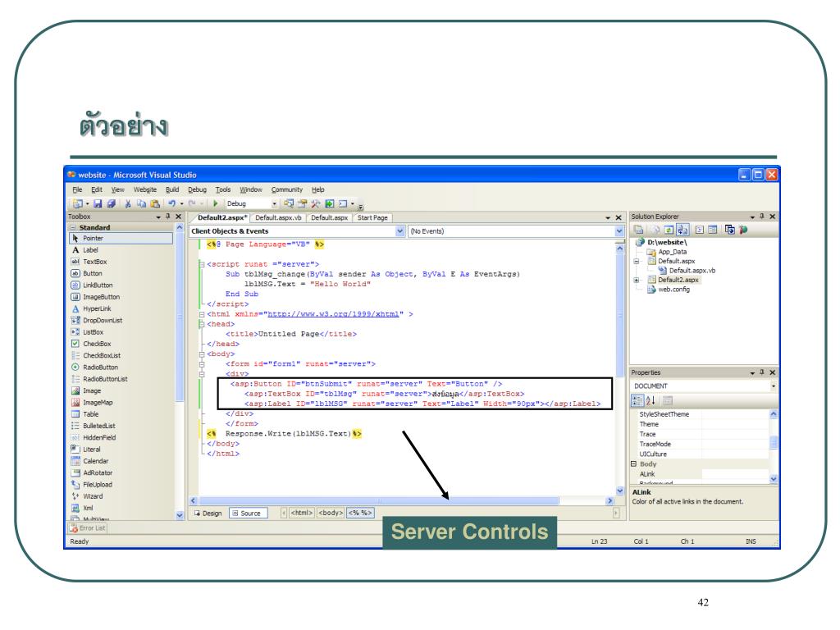The image size is (840, 630).
Task: Open the File menu
Action: [x=78, y=189]
